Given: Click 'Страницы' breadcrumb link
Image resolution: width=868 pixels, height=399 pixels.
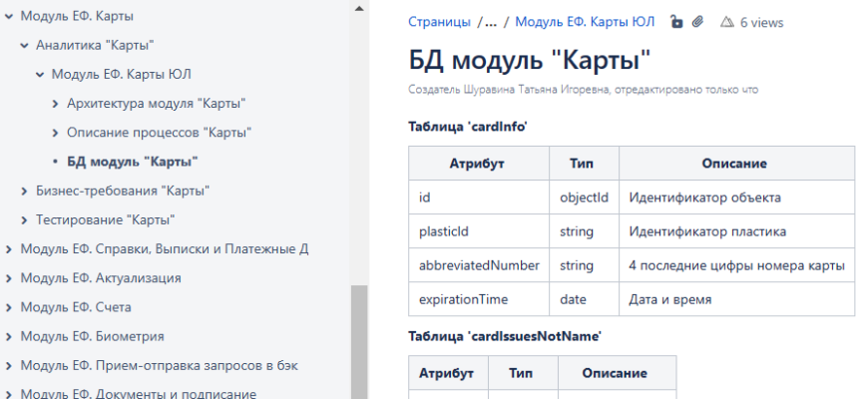Looking at the screenshot, I should coord(439,21).
